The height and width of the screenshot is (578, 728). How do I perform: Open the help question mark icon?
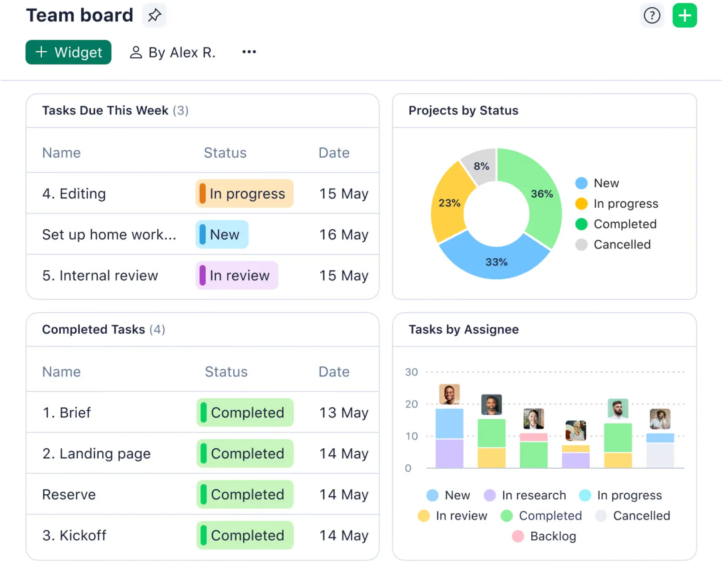652,16
